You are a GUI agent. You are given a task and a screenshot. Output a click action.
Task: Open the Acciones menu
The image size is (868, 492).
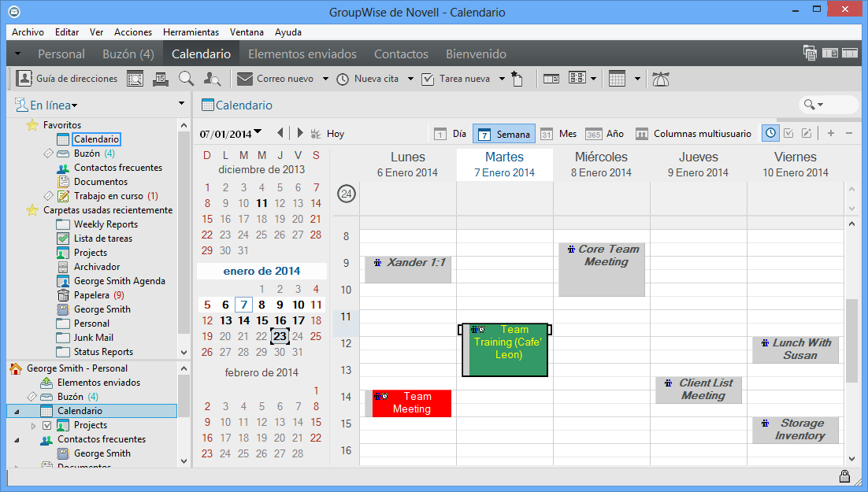(x=133, y=32)
